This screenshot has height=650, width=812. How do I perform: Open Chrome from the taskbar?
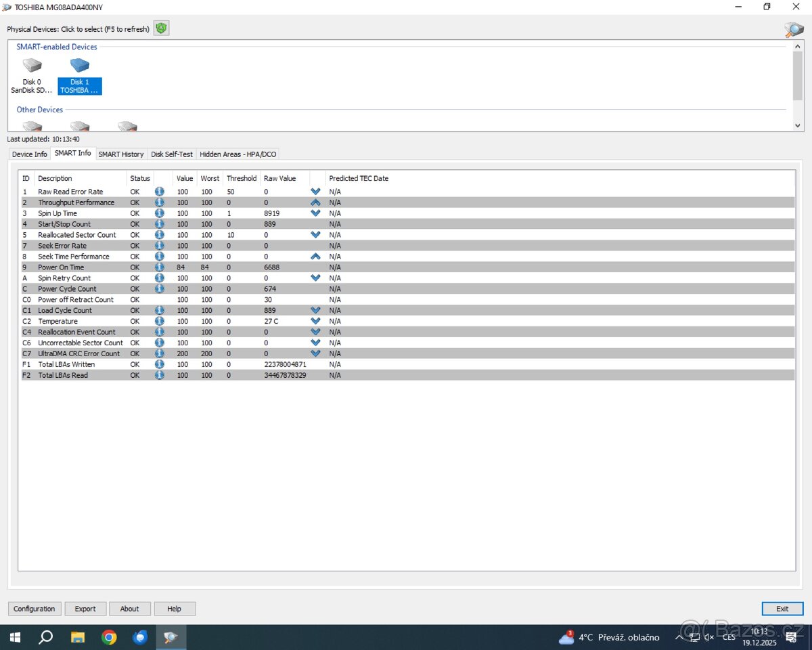(109, 637)
